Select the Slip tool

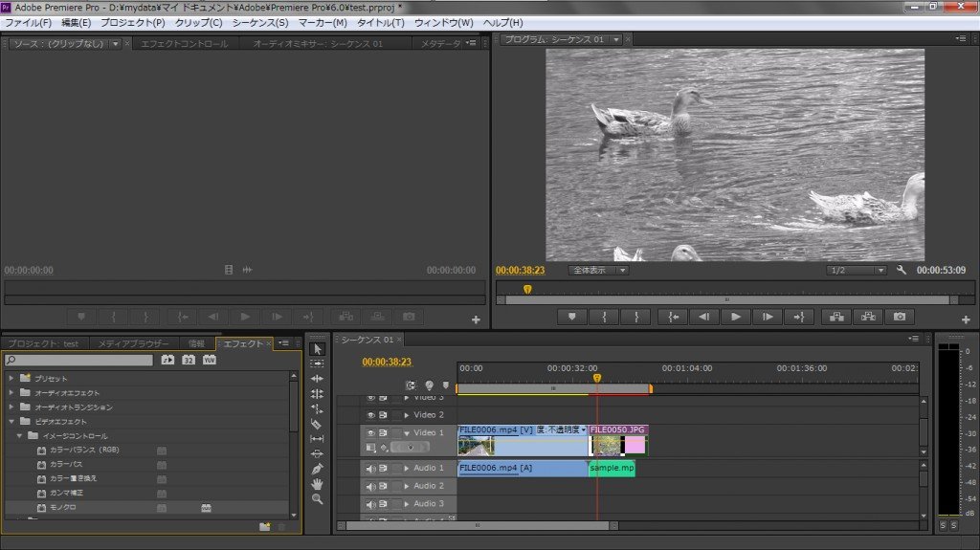(x=318, y=439)
